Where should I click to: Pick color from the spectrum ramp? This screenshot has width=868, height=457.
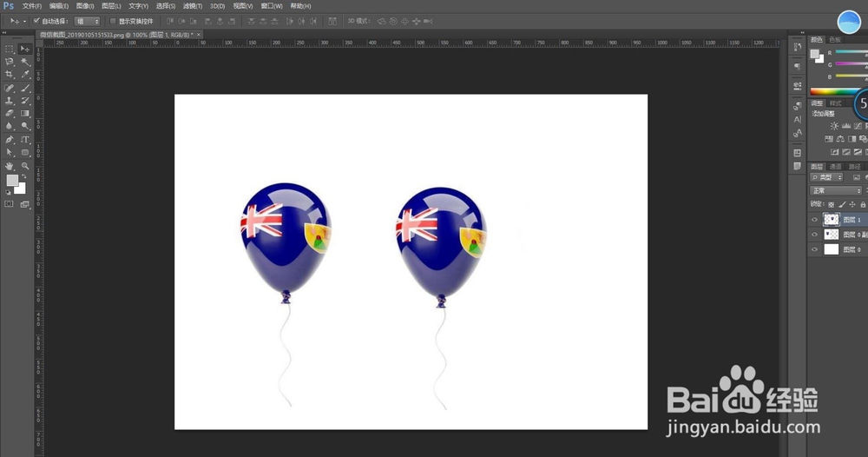click(837, 91)
